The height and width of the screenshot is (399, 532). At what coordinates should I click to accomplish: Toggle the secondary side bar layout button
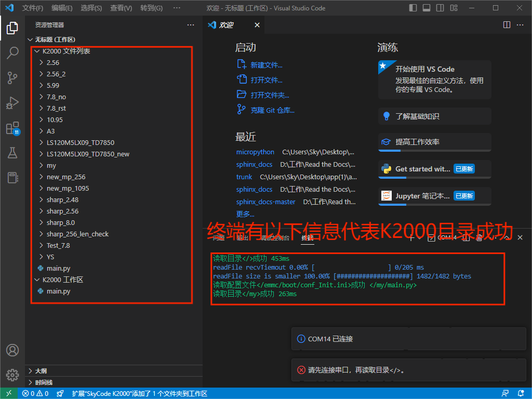tap(440, 8)
